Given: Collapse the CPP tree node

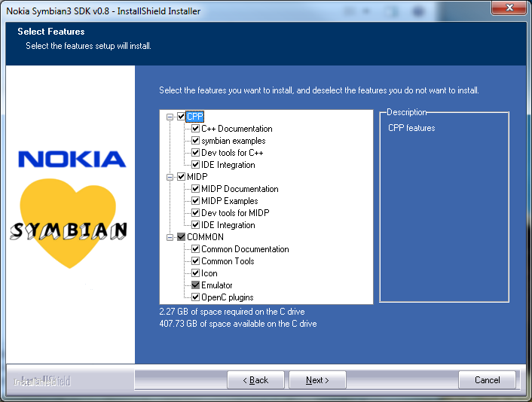Looking at the screenshot, I should [170, 117].
